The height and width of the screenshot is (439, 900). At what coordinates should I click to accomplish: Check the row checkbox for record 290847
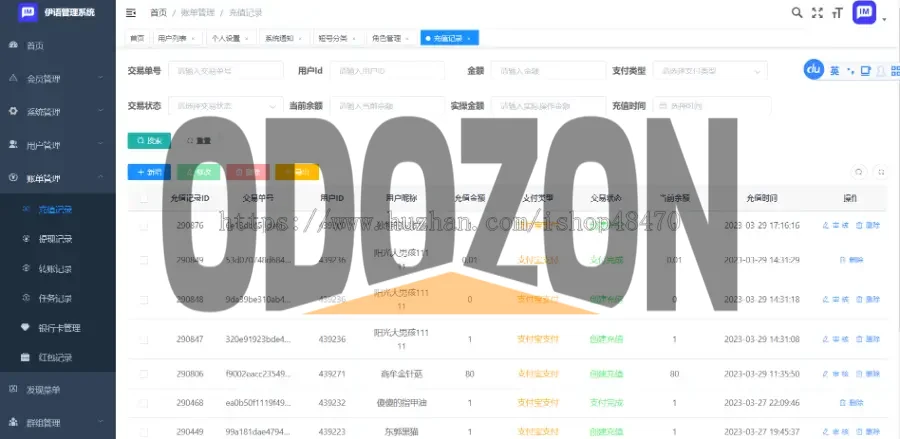pyautogui.click(x=143, y=340)
